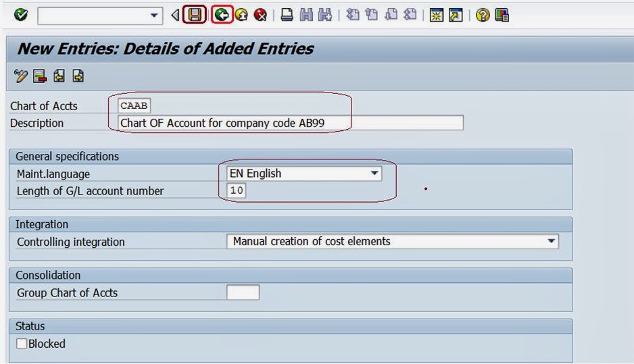The image size is (634, 364).
Task: Click the green checkmark Enter icon
Action: pyautogui.click(x=21, y=15)
